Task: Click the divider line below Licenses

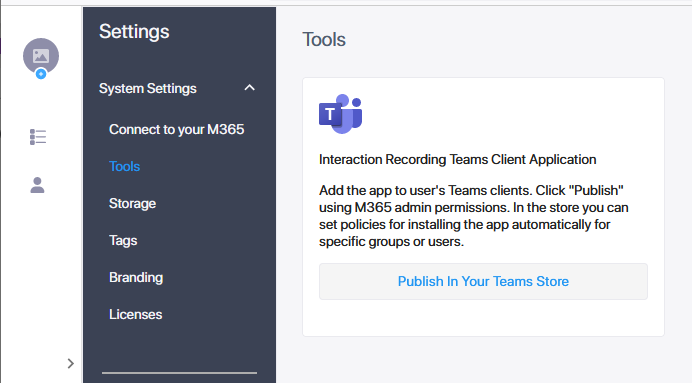Action: tap(179, 373)
